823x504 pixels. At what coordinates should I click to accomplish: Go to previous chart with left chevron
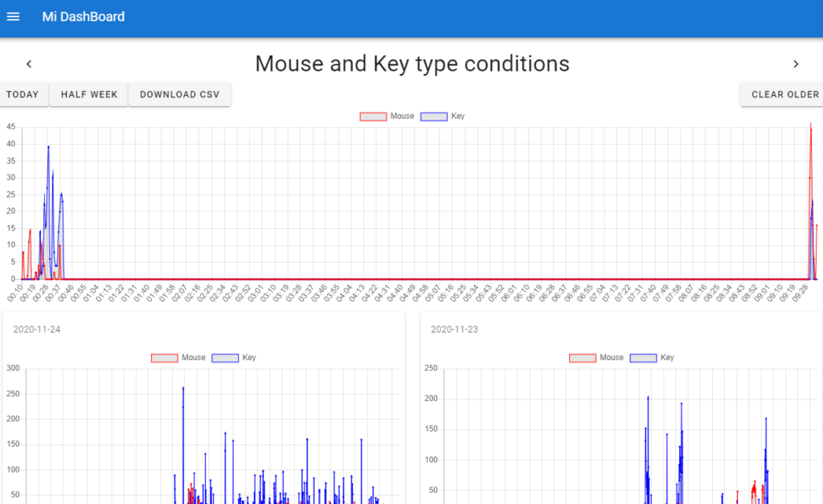point(29,64)
